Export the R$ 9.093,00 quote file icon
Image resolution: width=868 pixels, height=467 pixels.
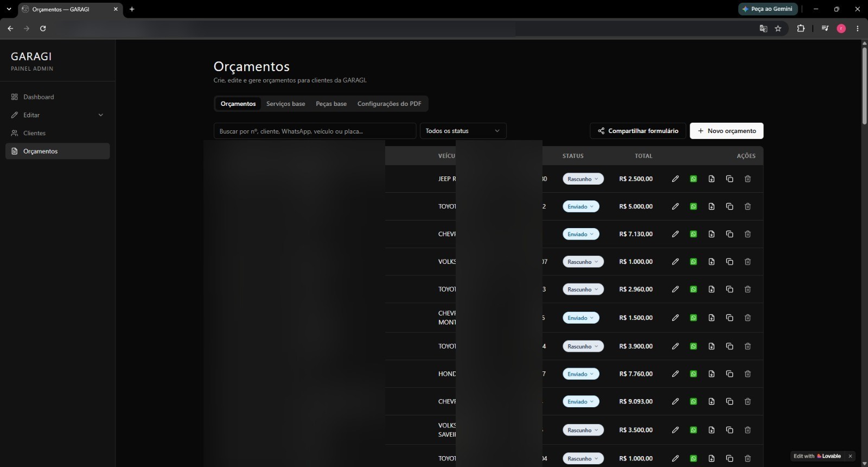point(711,402)
